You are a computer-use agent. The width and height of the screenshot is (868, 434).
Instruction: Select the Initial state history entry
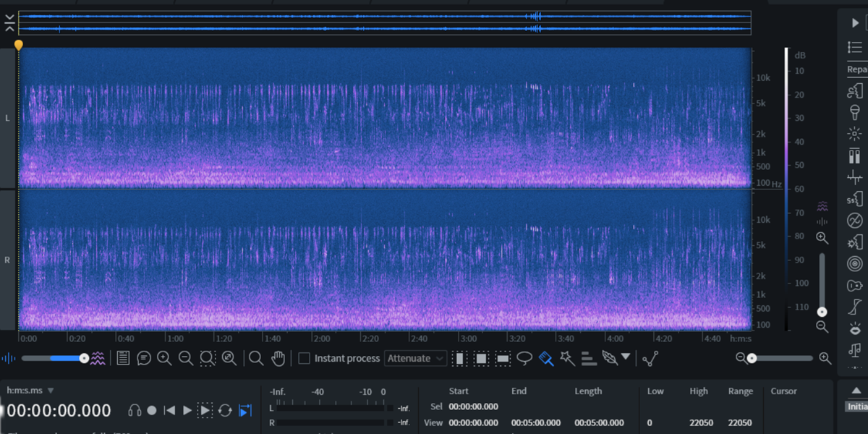(x=857, y=407)
